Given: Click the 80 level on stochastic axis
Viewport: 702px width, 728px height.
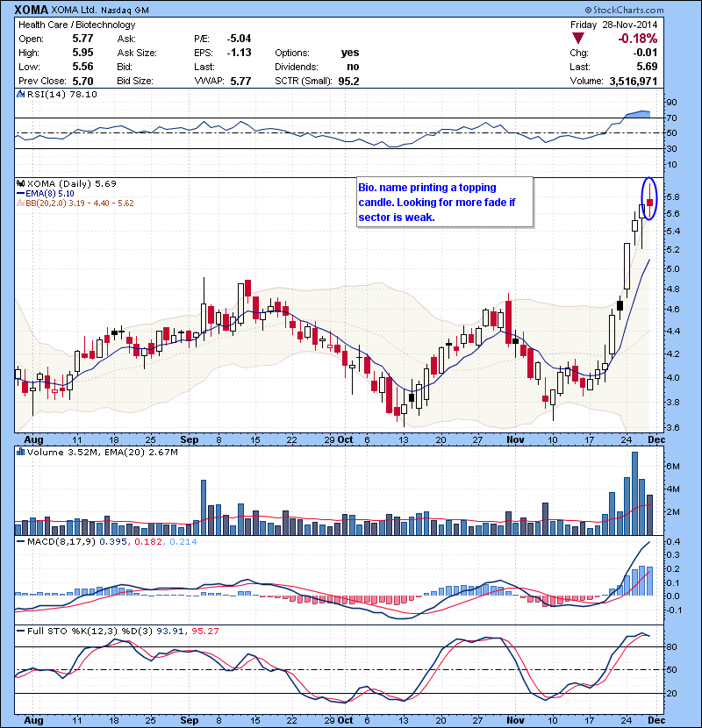Looking at the screenshot, I should click(672, 646).
